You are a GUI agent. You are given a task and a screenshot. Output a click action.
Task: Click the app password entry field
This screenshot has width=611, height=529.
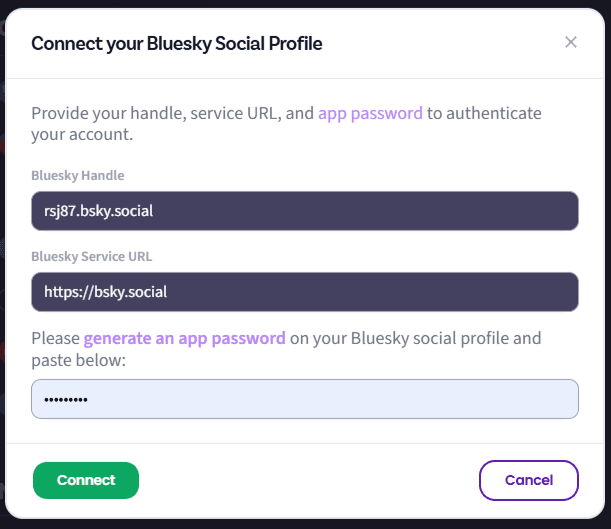305,399
